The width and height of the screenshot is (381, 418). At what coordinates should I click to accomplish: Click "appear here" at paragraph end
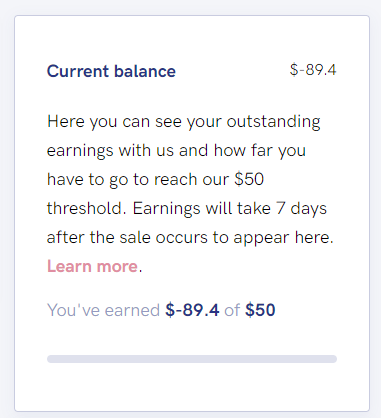coord(283,238)
